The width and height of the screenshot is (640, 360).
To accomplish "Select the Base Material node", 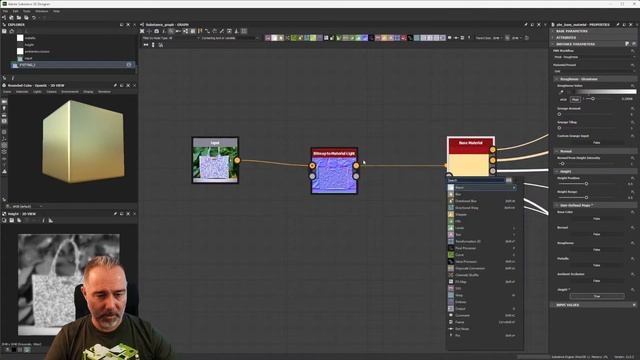I will (471, 157).
